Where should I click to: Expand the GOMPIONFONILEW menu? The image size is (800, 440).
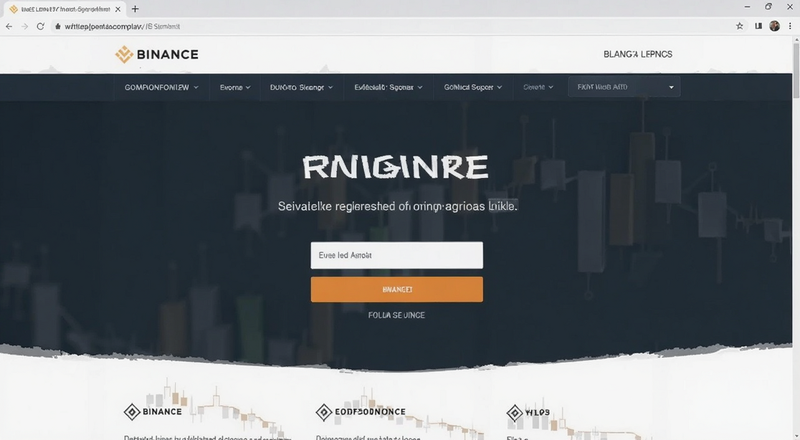[161, 87]
